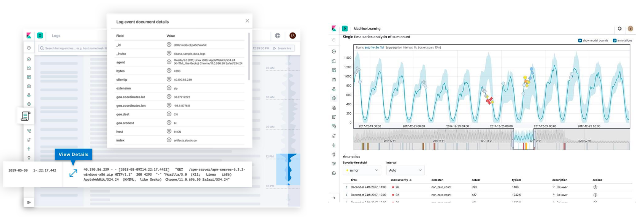Click the Search for log entries field
The height and width of the screenshot is (220, 644).
pyautogui.click(x=72, y=48)
